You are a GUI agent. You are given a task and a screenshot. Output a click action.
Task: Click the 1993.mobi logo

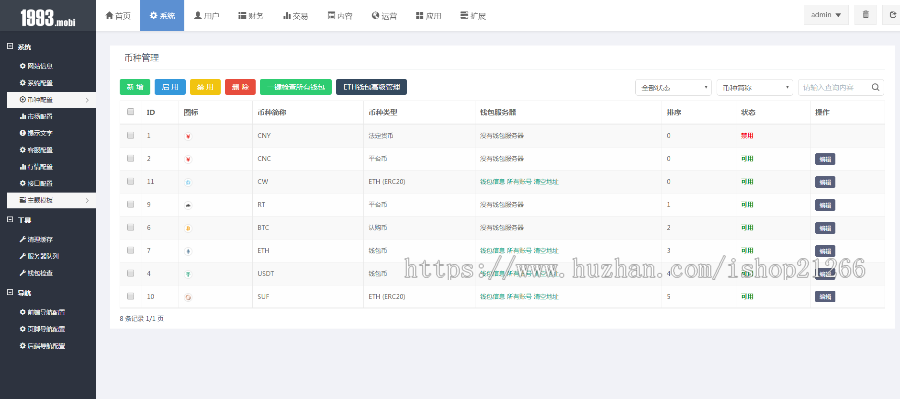(x=48, y=17)
